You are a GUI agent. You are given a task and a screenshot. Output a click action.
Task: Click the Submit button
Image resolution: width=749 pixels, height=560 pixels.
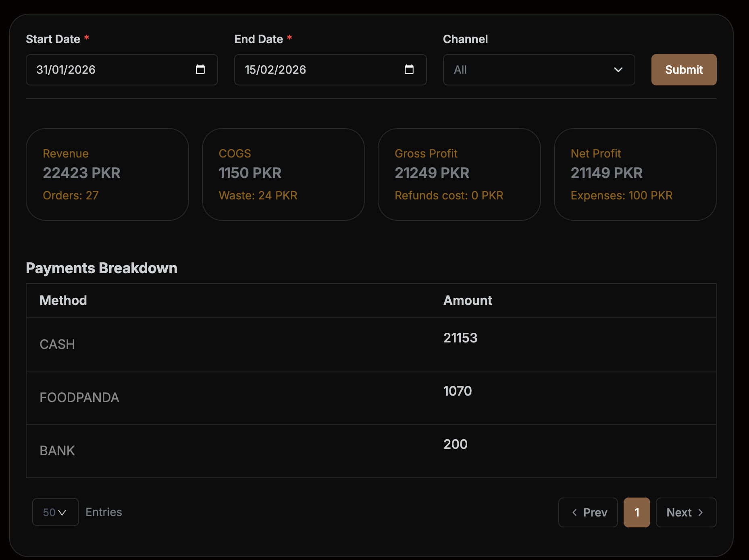click(684, 70)
